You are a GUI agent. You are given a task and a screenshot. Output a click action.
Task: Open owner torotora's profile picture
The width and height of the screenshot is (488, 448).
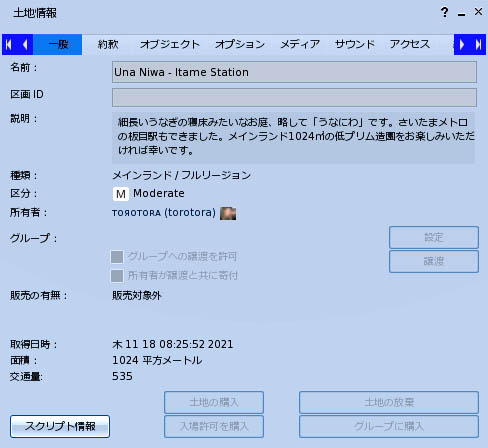coord(228,213)
